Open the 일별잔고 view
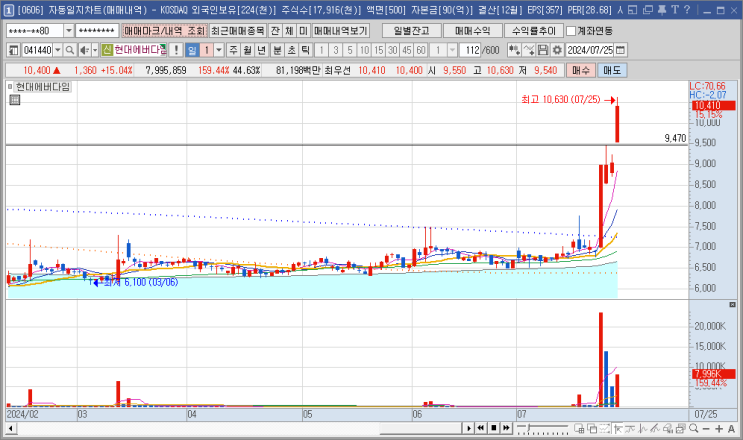The height and width of the screenshot is (440, 743). (411, 31)
